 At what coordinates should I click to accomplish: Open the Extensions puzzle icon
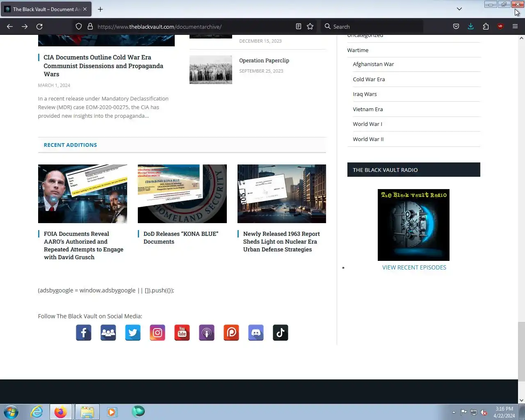coord(486,27)
